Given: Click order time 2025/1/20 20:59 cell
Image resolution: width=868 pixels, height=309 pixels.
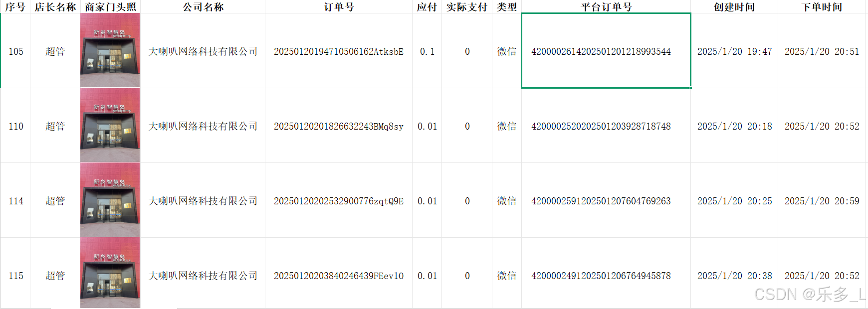Looking at the screenshot, I should pyautogui.click(x=822, y=201).
